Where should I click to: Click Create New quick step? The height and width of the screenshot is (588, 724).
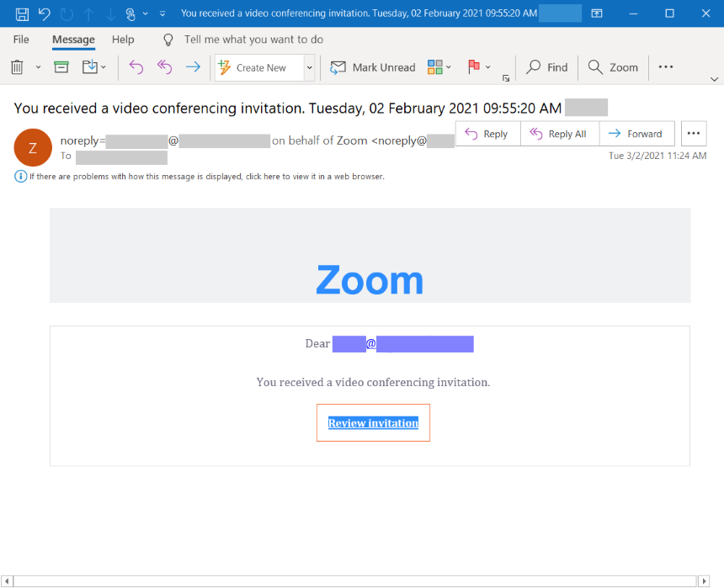point(259,68)
